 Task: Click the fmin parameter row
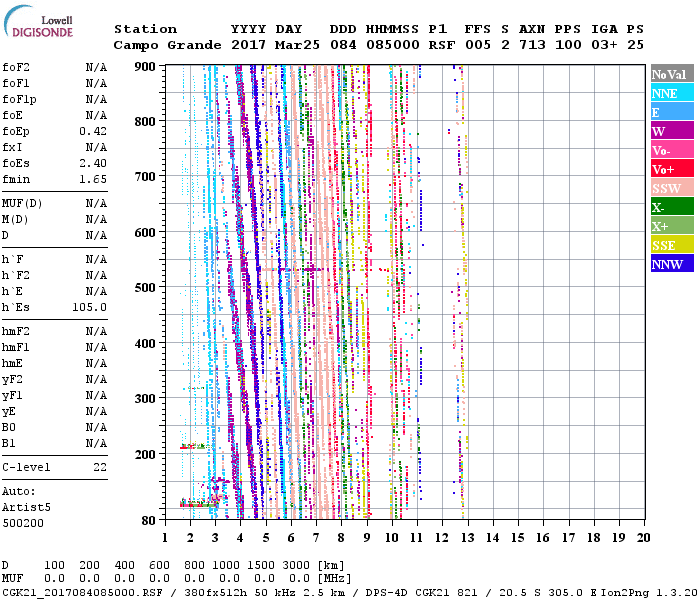point(55,179)
